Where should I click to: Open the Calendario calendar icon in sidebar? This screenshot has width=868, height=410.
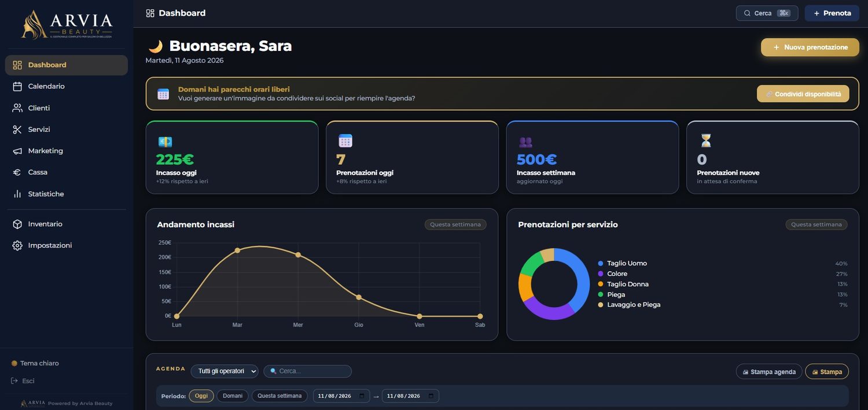tap(17, 86)
